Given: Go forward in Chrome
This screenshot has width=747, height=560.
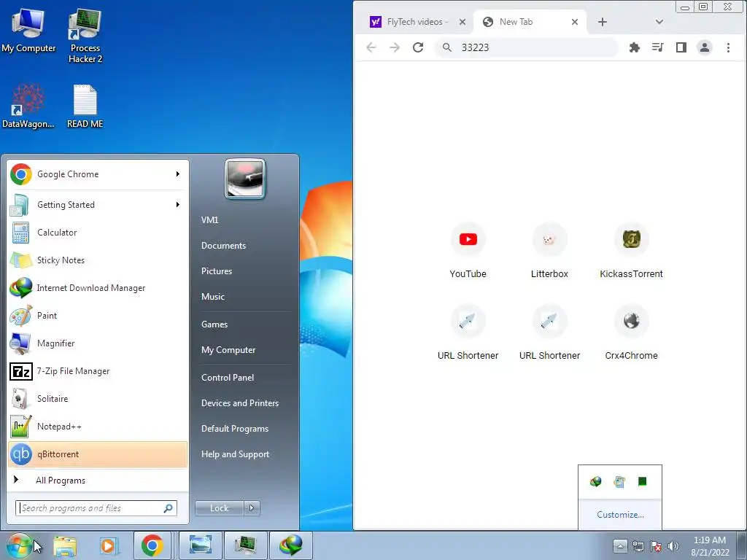Looking at the screenshot, I should tap(395, 47).
